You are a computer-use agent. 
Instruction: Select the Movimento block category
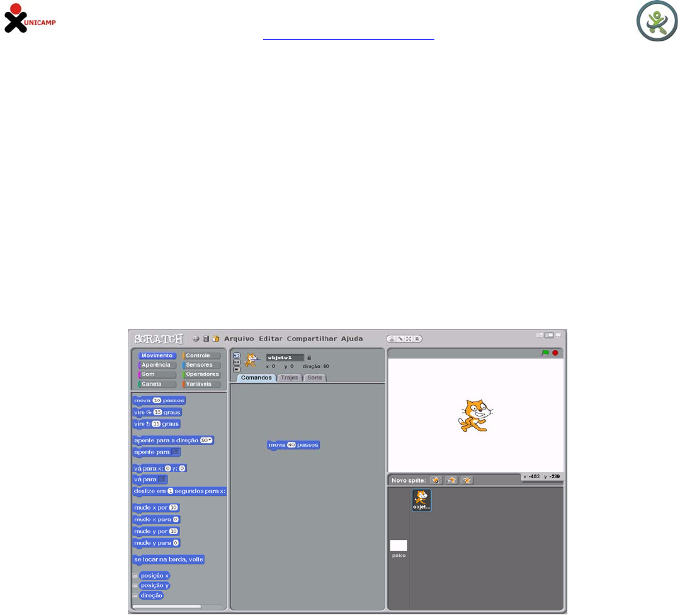157,356
